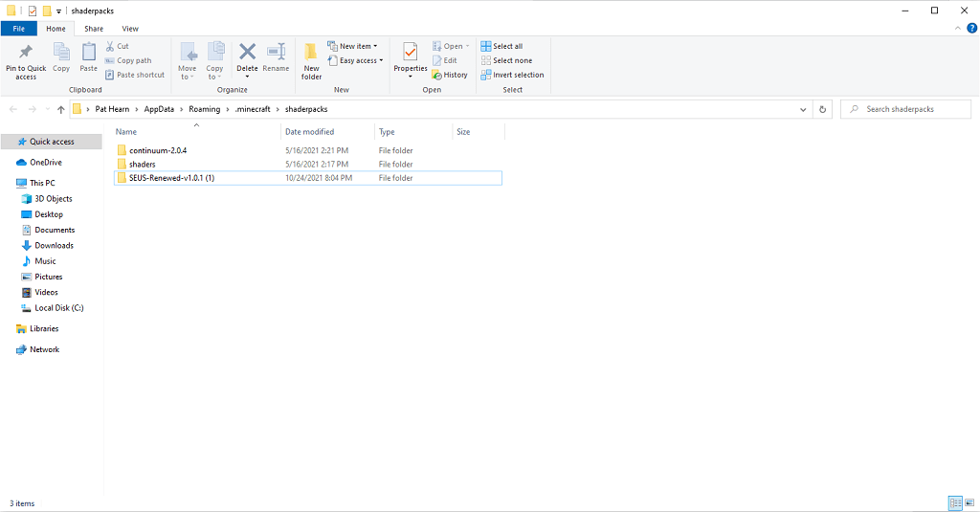The image size is (980, 512).
Task: Copy path of selected folder
Action: point(129,60)
